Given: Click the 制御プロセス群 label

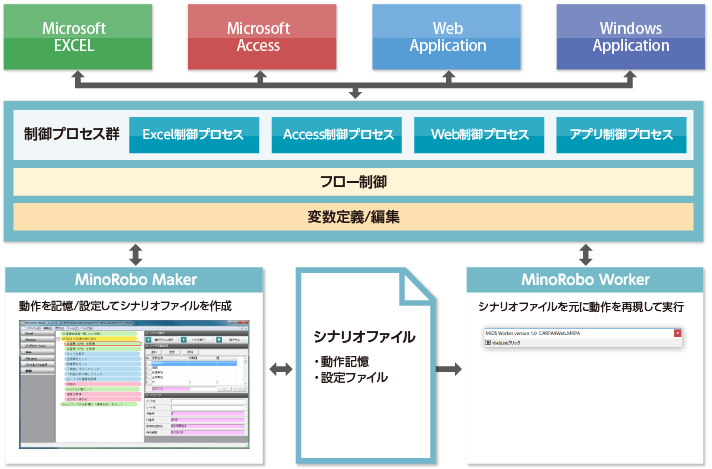Looking at the screenshot, I should coord(72,134).
